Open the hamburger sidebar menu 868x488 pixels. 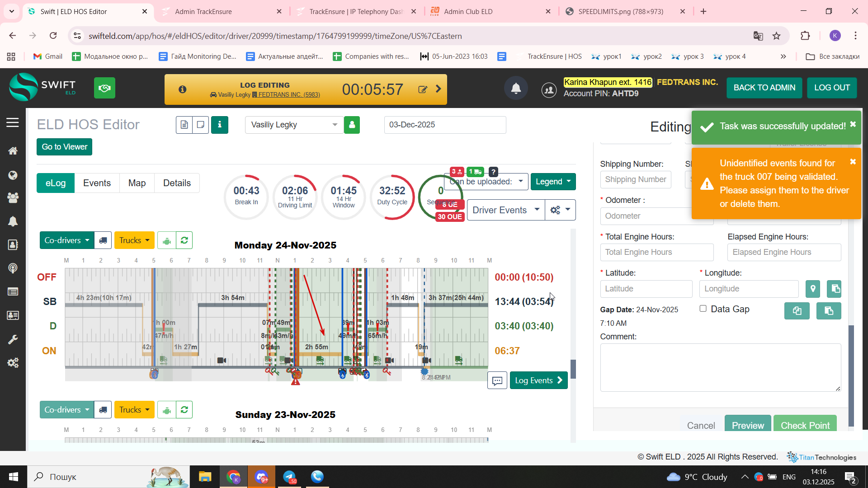pos(13,122)
